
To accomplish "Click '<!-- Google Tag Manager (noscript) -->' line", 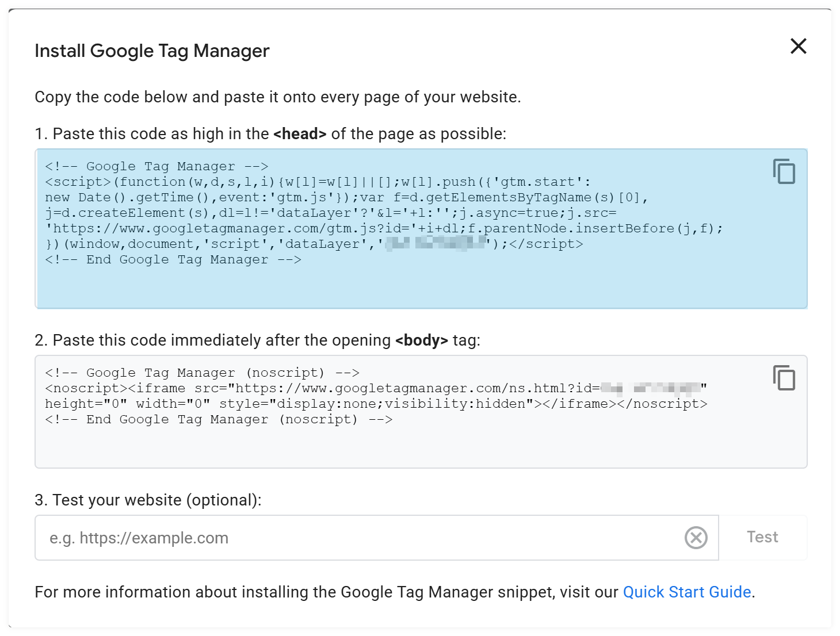I will pyautogui.click(x=203, y=373).
